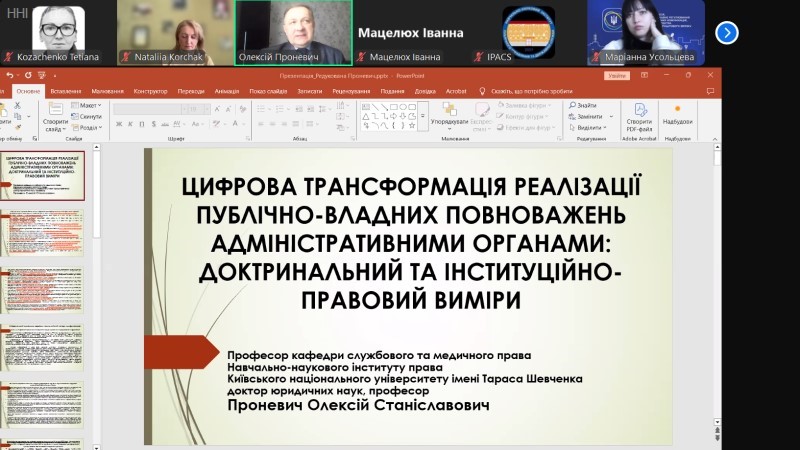
Task: Click the Increase Font Size icon
Action: 218,109
